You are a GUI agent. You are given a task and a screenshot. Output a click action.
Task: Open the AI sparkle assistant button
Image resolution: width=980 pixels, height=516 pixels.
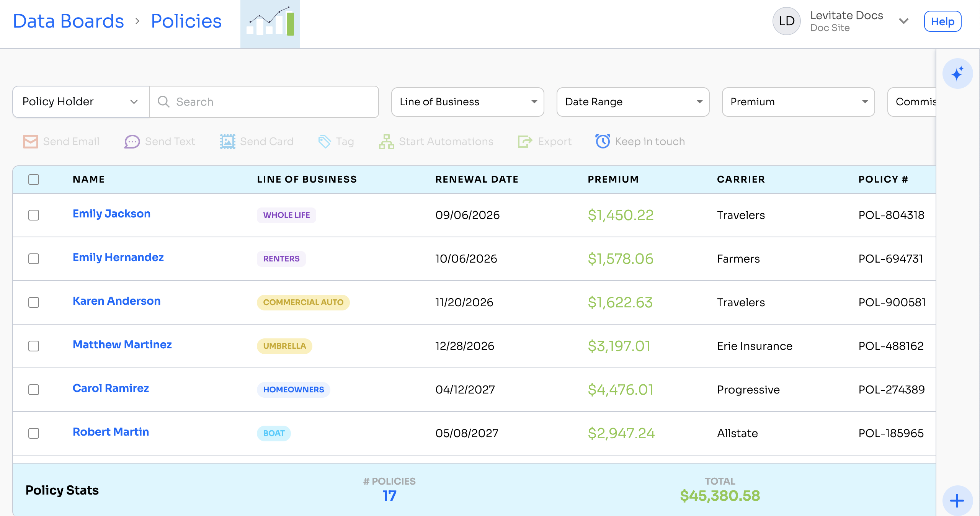pyautogui.click(x=957, y=73)
